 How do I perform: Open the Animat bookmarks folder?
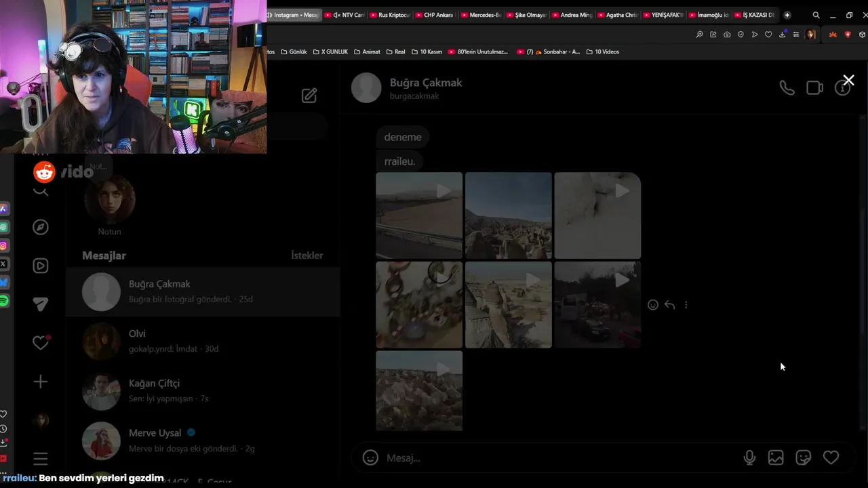pos(367,52)
